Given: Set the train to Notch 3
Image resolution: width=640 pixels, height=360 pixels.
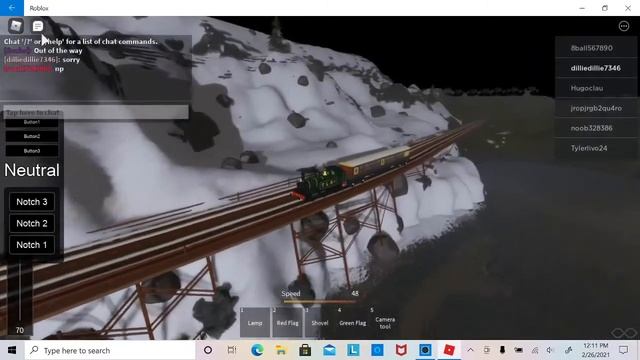Looking at the screenshot, I should coord(32,202).
